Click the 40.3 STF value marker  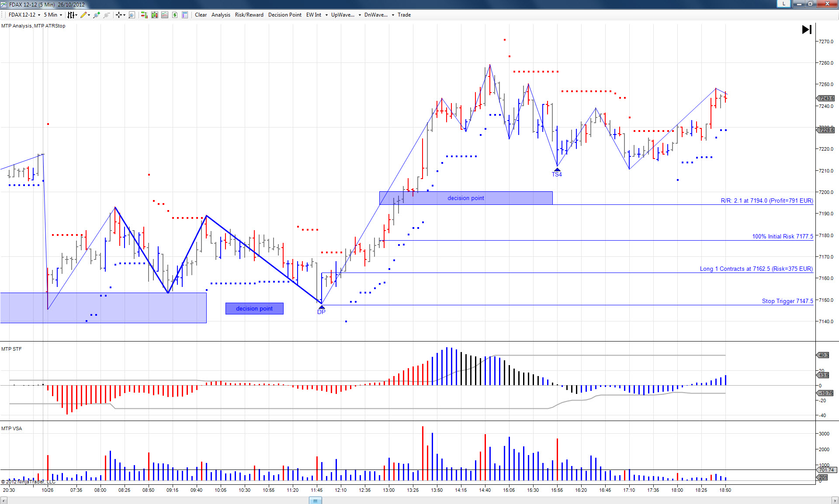[823, 355]
